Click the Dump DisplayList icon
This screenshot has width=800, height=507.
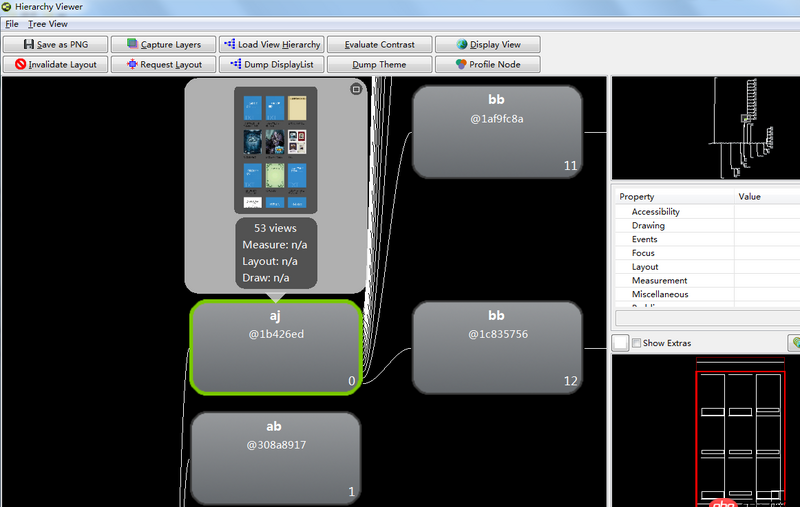click(236, 64)
